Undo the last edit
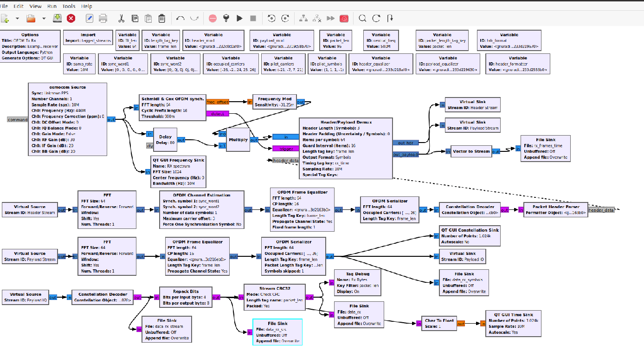The height and width of the screenshot is (358, 644). 181,18
